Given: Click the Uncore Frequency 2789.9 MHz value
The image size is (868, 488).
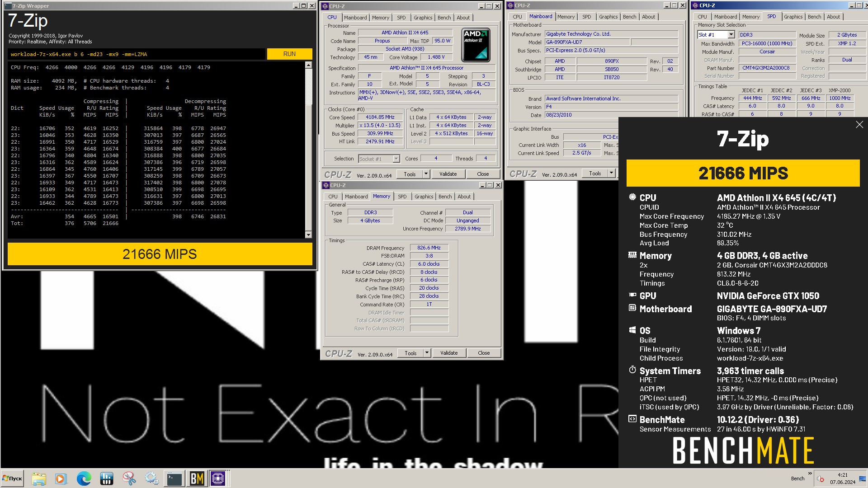Looking at the screenshot, I should point(467,229).
